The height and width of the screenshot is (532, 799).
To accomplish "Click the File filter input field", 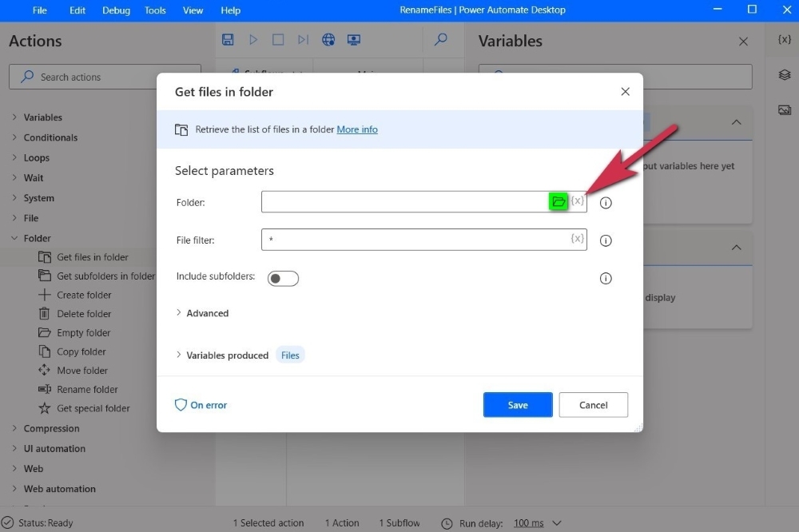I will pos(415,240).
